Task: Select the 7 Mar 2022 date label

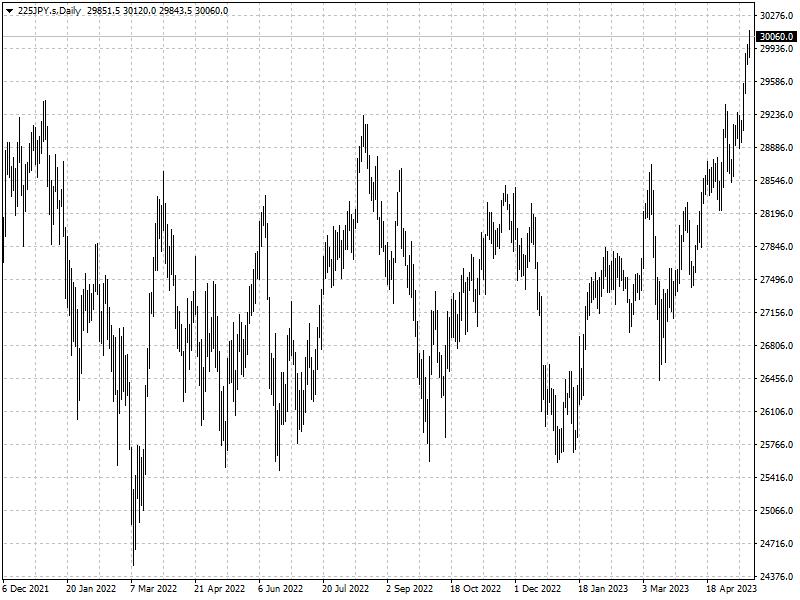Action: (x=153, y=589)
